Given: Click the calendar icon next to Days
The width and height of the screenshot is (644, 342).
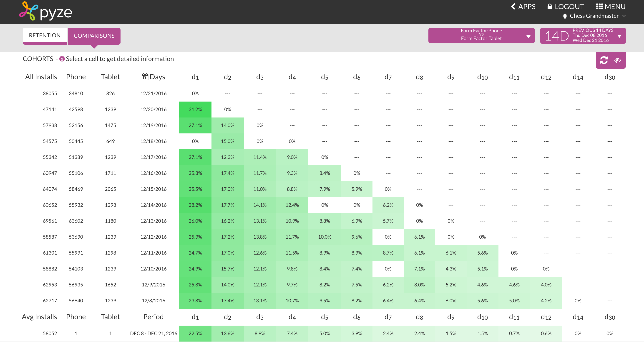Looking at the screenshot, I should pyautogui.click(x=145, y=77).
